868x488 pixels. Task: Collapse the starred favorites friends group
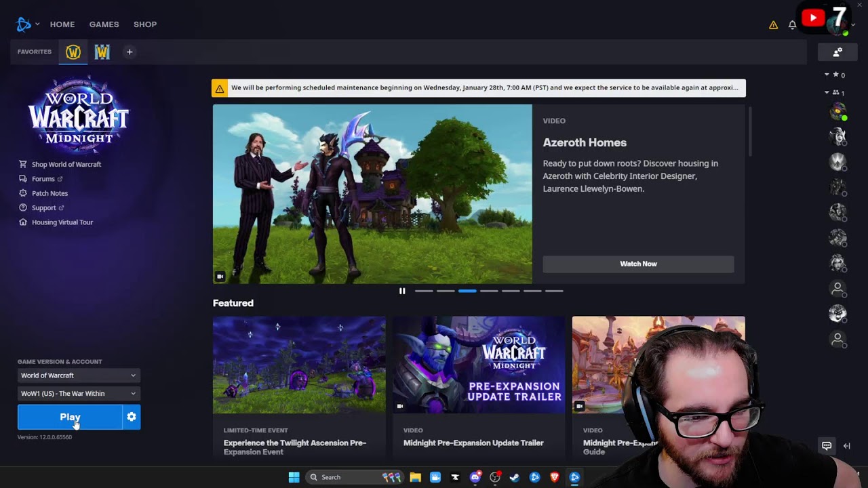point(827,75)
